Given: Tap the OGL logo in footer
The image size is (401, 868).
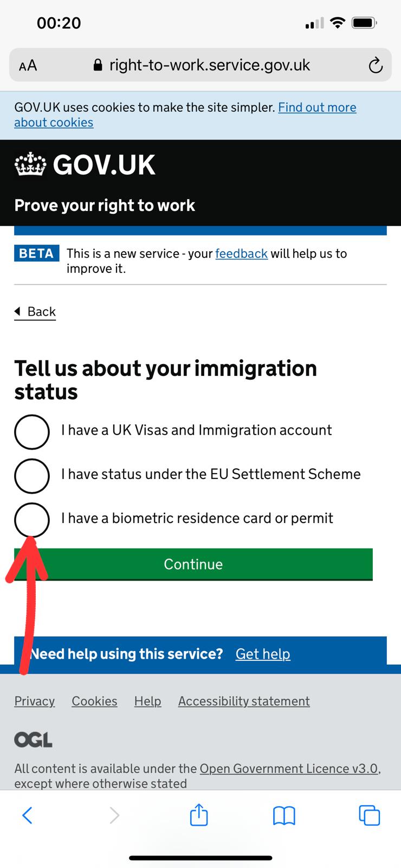Looking at the screenshot, I should tap(33, 740).
